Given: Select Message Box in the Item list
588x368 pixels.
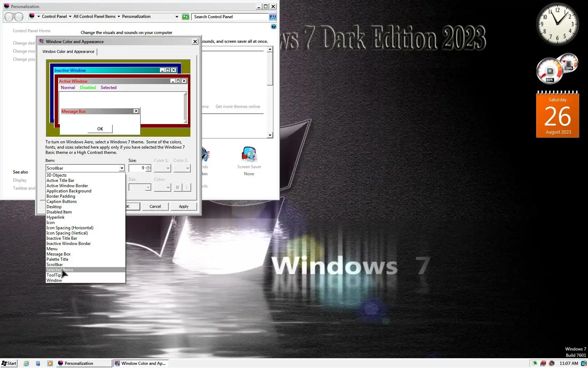Looking at the screenshot, I should tap(85, 254).
